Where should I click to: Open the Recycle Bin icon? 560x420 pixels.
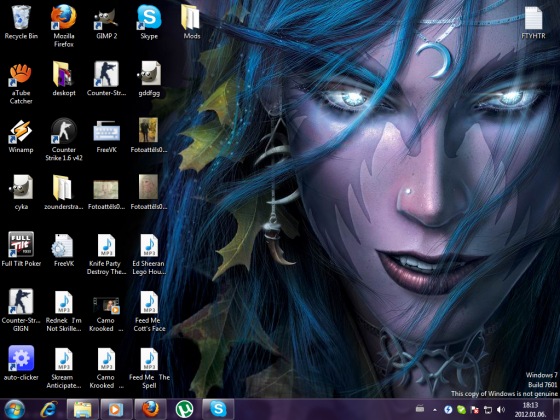(21, 22)
